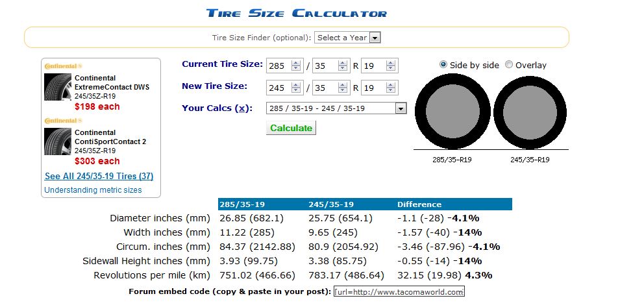Click the 285/35-R19 tire diagram
The image size is (644, 307).
click(452, 112)
